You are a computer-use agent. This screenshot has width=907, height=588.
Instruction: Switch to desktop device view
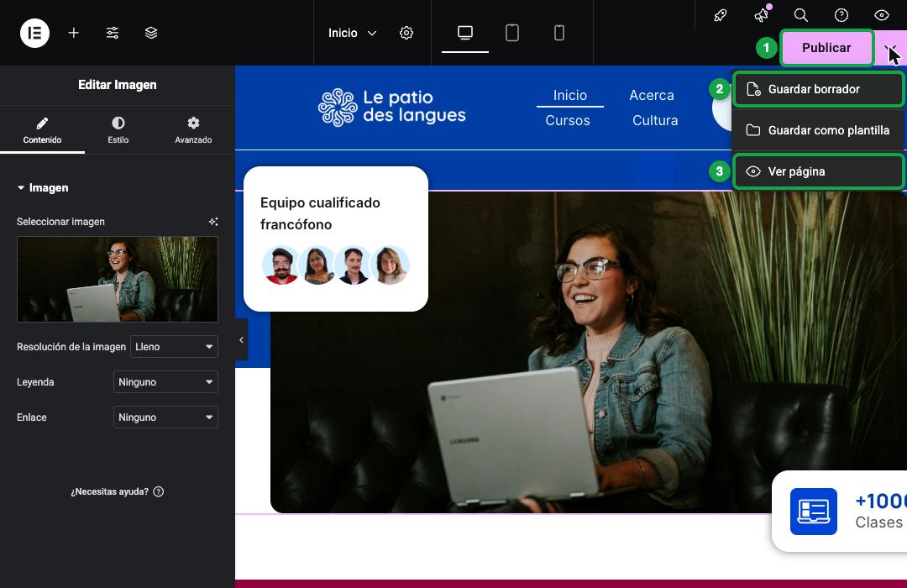465,33
